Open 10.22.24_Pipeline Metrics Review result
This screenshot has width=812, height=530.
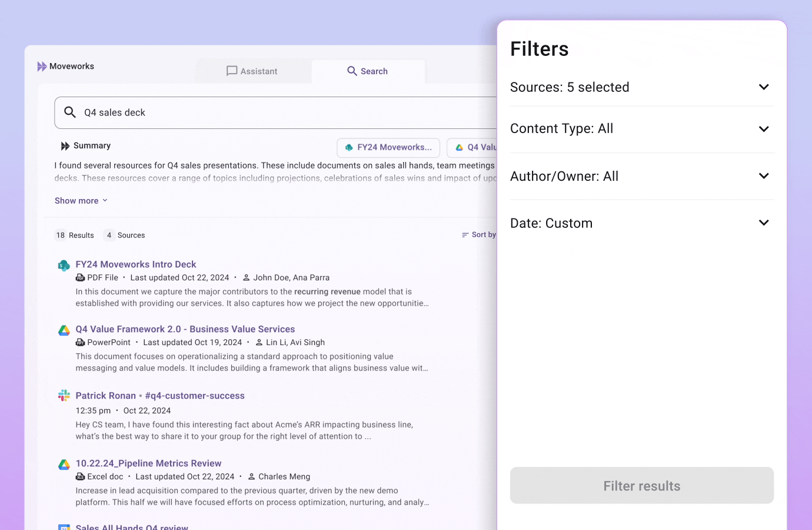click(x=148, y=463)
